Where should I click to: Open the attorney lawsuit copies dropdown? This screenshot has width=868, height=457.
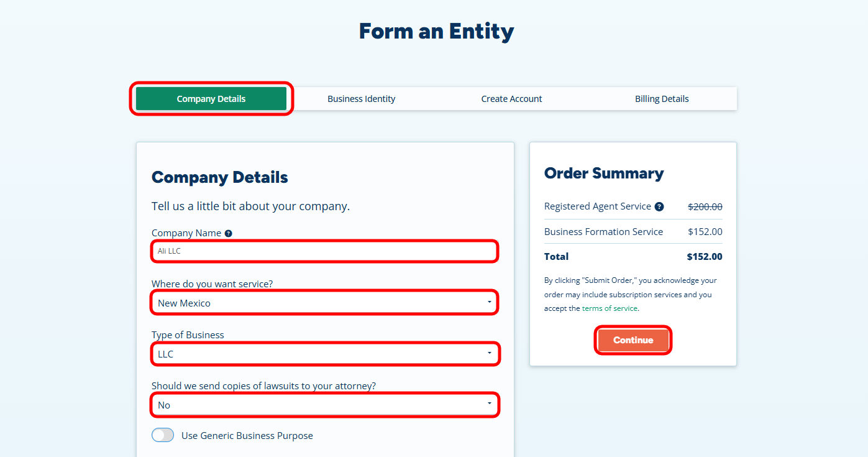coord(324,405)
